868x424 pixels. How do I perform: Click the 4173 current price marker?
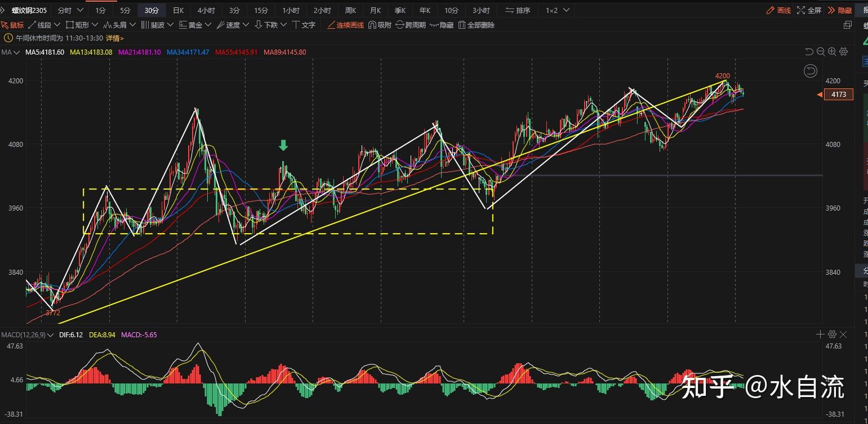tap(838, 95)
